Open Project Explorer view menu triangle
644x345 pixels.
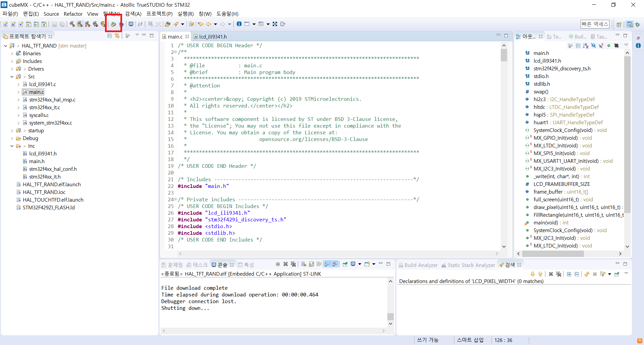click(137, 35)
